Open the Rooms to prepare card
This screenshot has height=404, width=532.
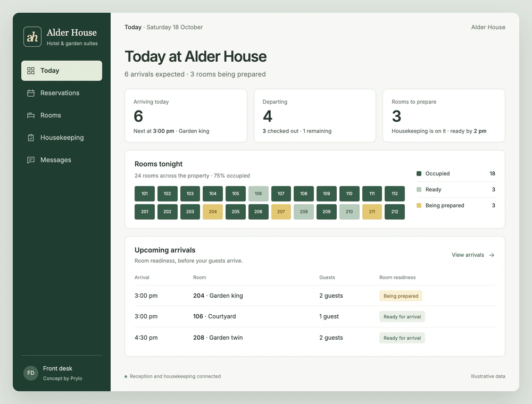(x=444, y=115)
